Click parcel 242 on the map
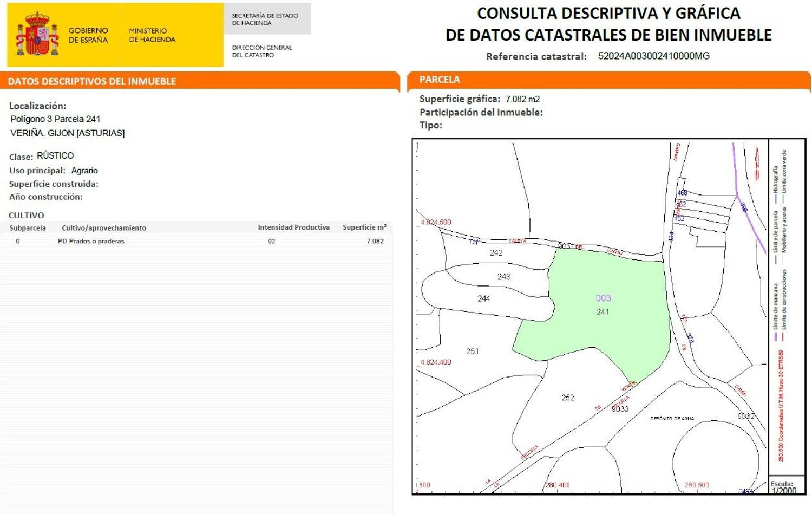 (x=496, y=253)
